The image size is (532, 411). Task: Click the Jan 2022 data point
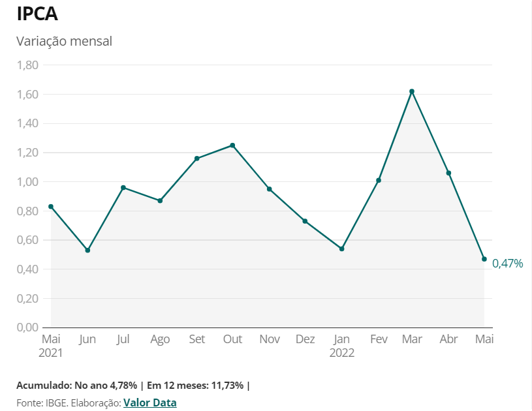click(341, 249)
